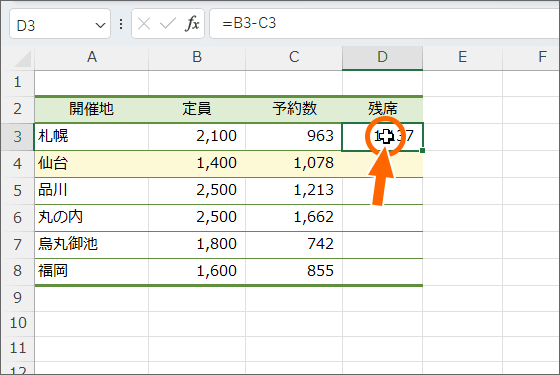Click the 残席 header cell

(x=382, y=109)
